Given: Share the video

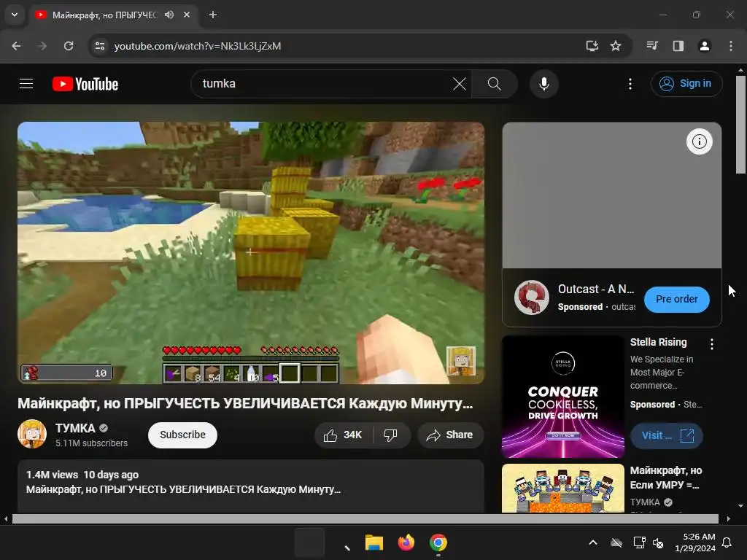Looking at the screenshot, I should (x=450, y=435).
